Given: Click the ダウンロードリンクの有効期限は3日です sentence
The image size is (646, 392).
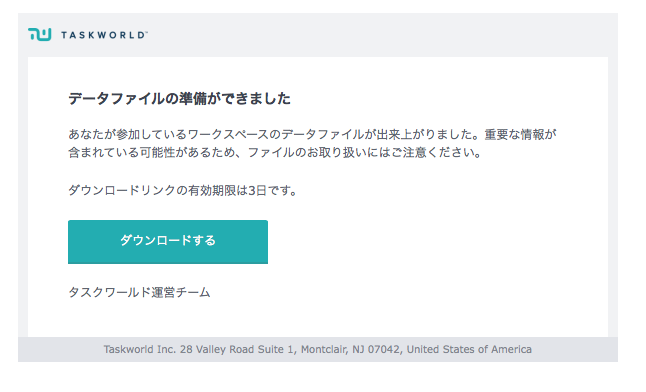Looking at the screenshot, I should pyautogui.click(x=183, y=190).
